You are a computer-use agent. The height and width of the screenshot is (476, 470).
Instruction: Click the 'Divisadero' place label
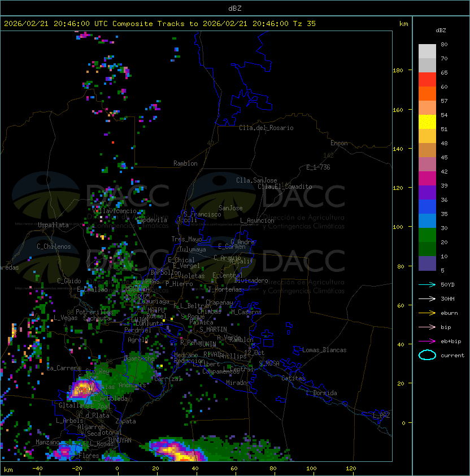click(x=251, y=280)
